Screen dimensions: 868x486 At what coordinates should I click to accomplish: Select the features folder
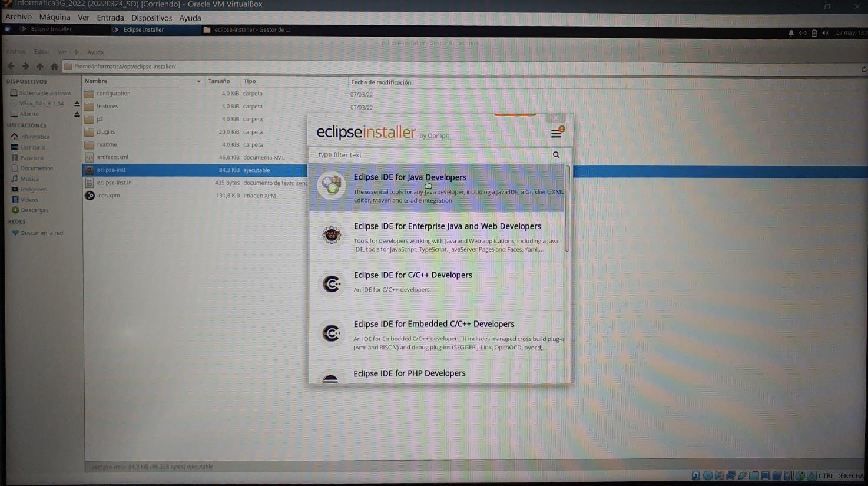coord(107,107)
